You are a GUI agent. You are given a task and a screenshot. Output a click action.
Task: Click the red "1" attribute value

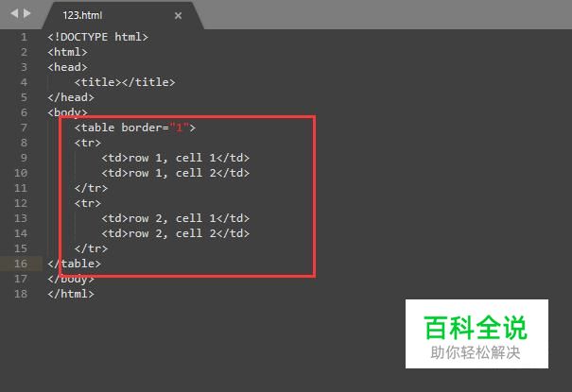pos(179,128)
